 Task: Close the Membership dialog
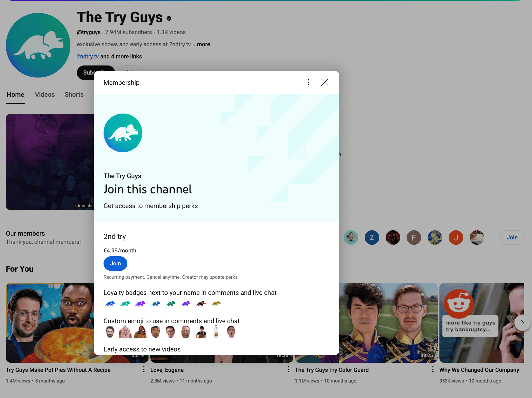(x=324, y=82)
